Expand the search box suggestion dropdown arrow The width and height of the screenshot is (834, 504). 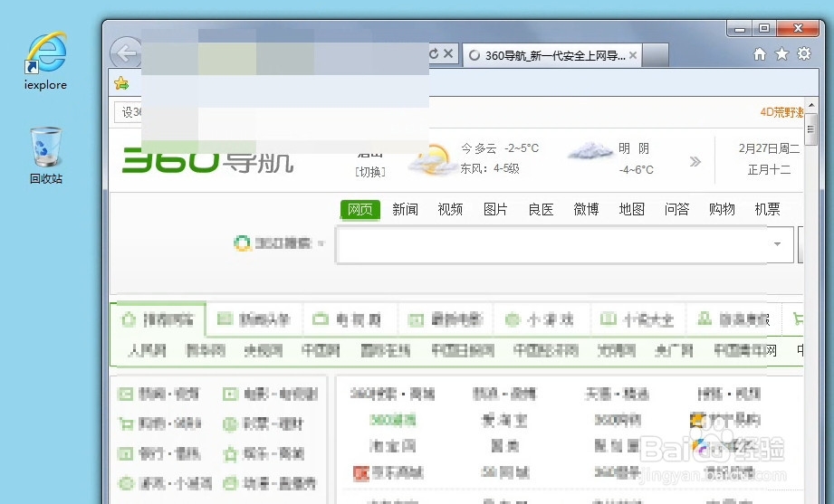[x=778, y=244]
